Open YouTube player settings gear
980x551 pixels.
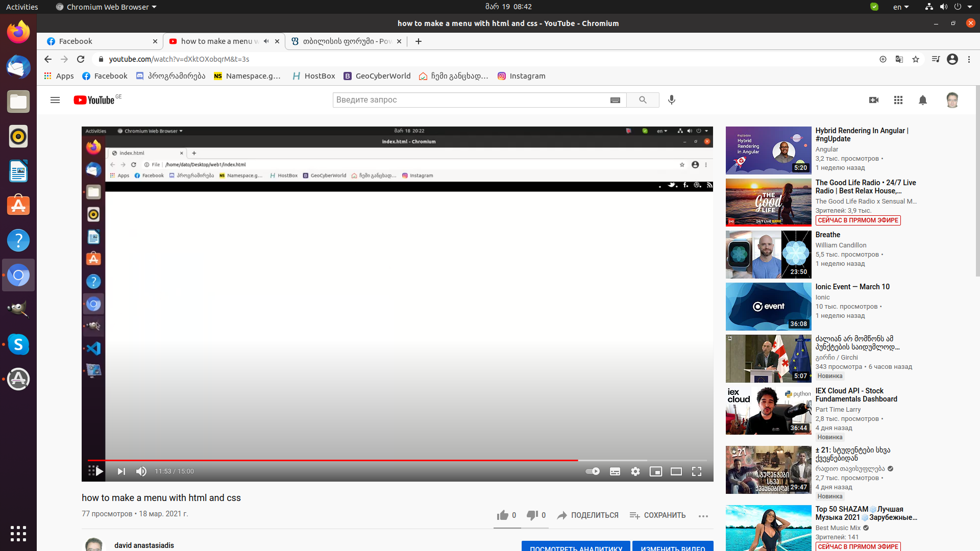click(x=635, y=471)
